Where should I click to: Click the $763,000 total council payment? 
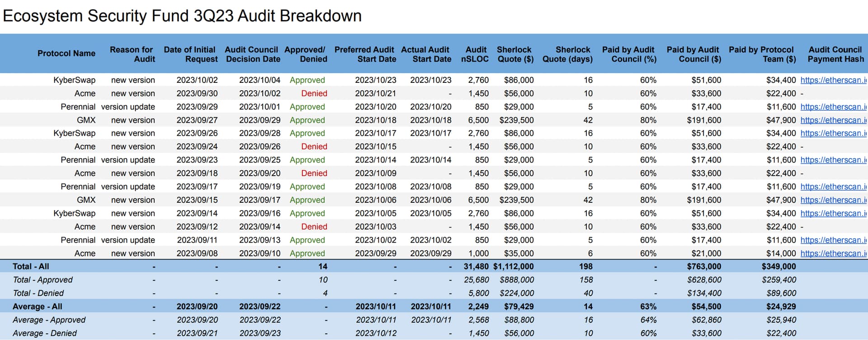click(x=704, y=267)
